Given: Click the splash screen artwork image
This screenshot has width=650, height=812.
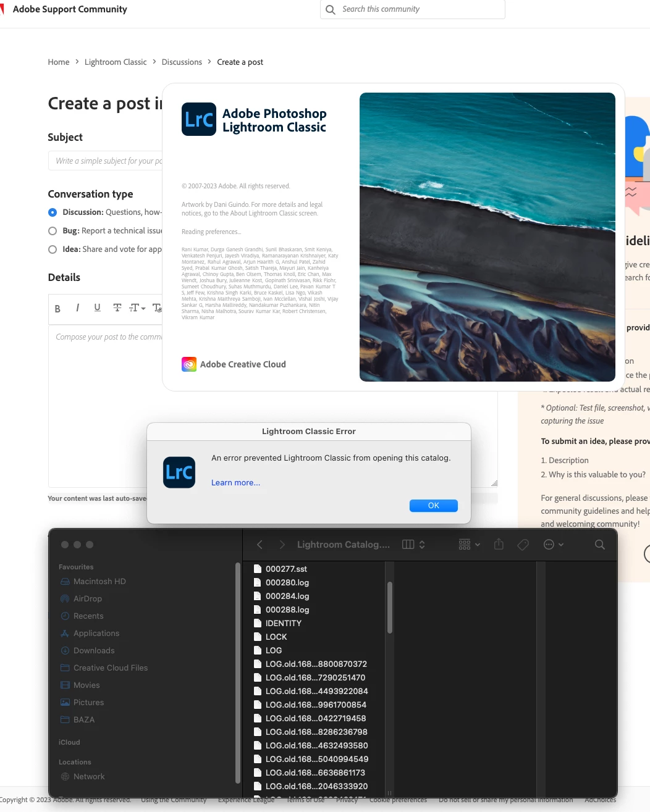Looking at the screenshot, I should click(x=487, y=237).
